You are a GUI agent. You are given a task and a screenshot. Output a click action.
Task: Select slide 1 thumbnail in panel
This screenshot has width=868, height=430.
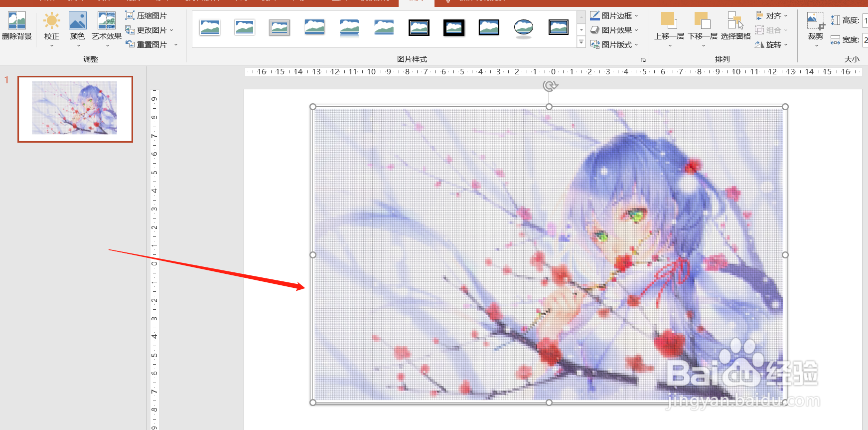click(75, 109)
